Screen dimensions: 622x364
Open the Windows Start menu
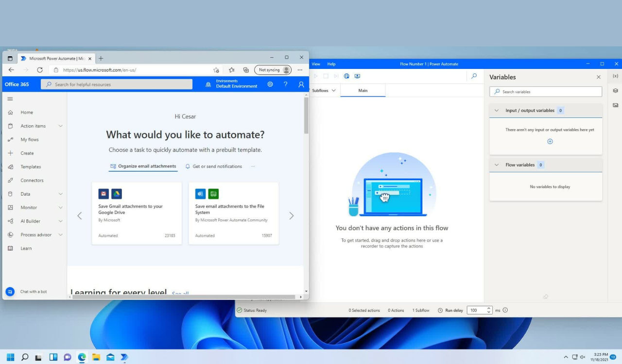click(x=10, y=357)
